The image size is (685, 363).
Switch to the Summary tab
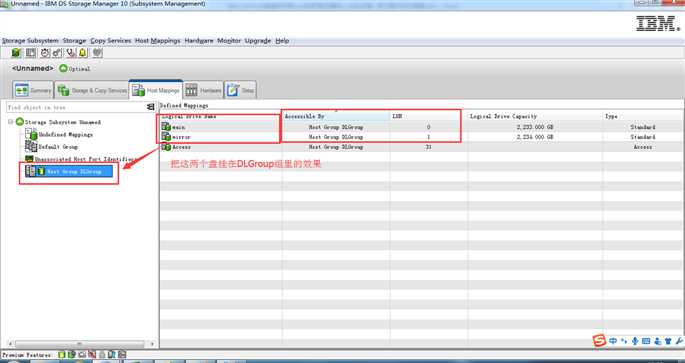click(x=33, y=90)
